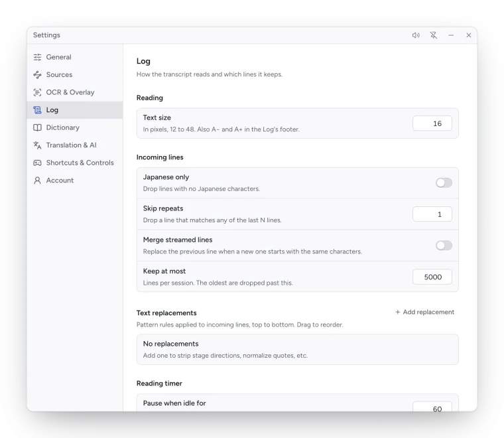Click the Sources plug icon

click(x=37, y=75)
